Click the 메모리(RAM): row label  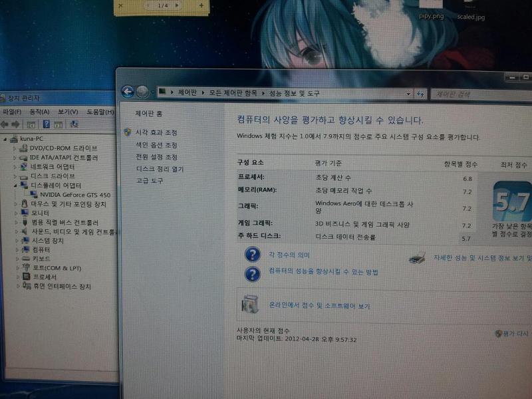[257, 190]
